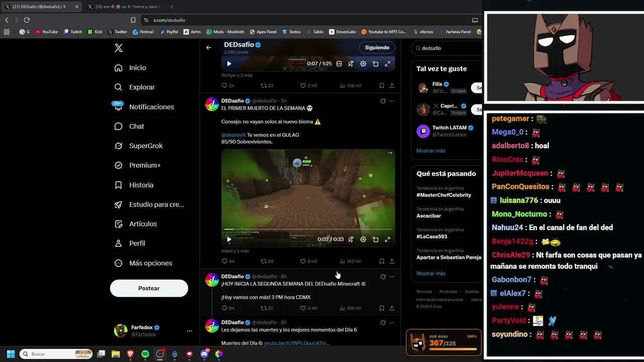Like the post with 2 mil likes
The image size is (644, 362).
click(308, 85)
